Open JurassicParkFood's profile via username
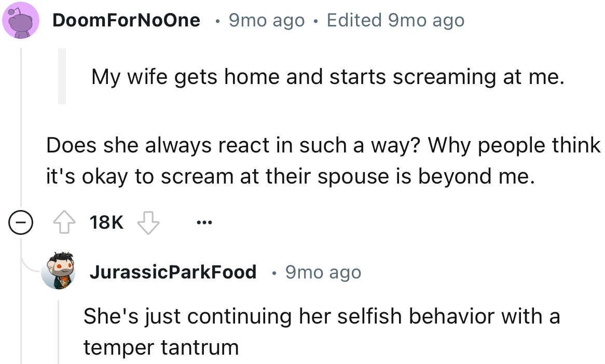Image resolution: width=605 pixels, height=364 pixels. (x=173, y=272)
